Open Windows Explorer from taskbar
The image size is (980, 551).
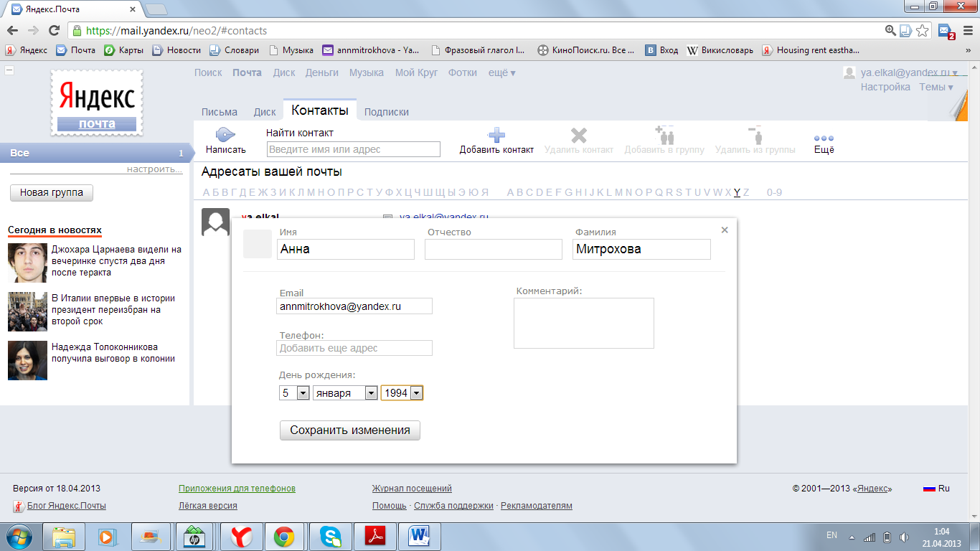pyautogui.click(x=65, y=536)
